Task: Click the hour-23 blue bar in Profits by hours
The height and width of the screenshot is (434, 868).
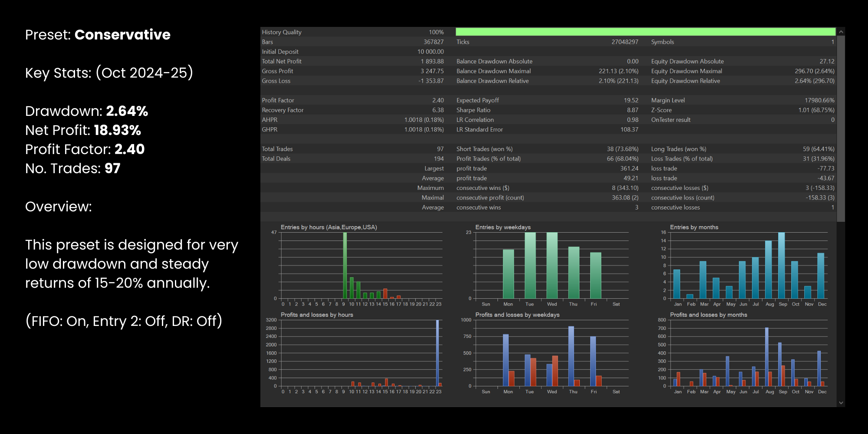Action: coord(437,352)
